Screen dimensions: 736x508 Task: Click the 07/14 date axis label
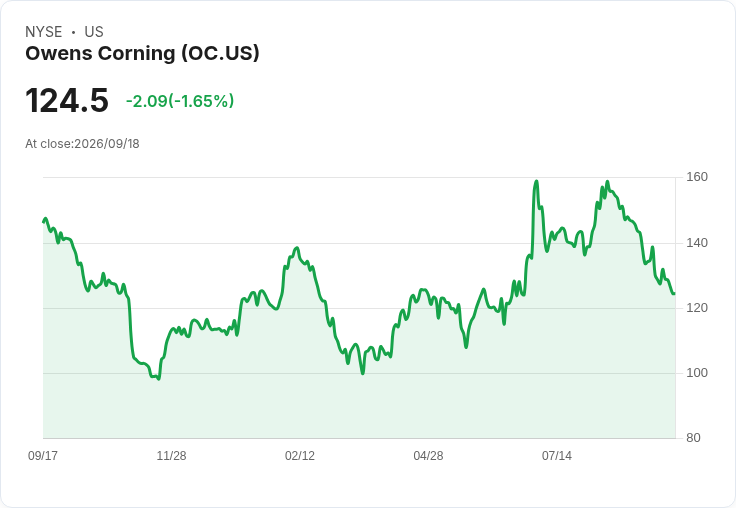point(557,455)
